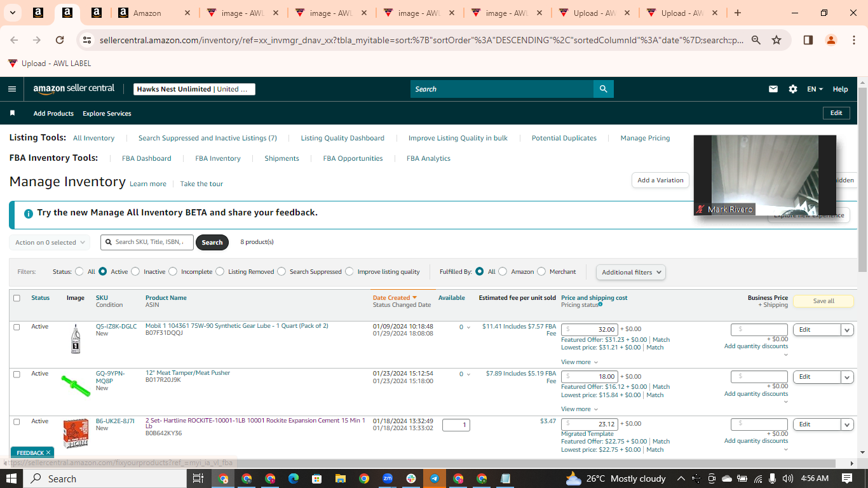
Task: Open File Explorer from the taskbar
Action: tap(341, 478)
